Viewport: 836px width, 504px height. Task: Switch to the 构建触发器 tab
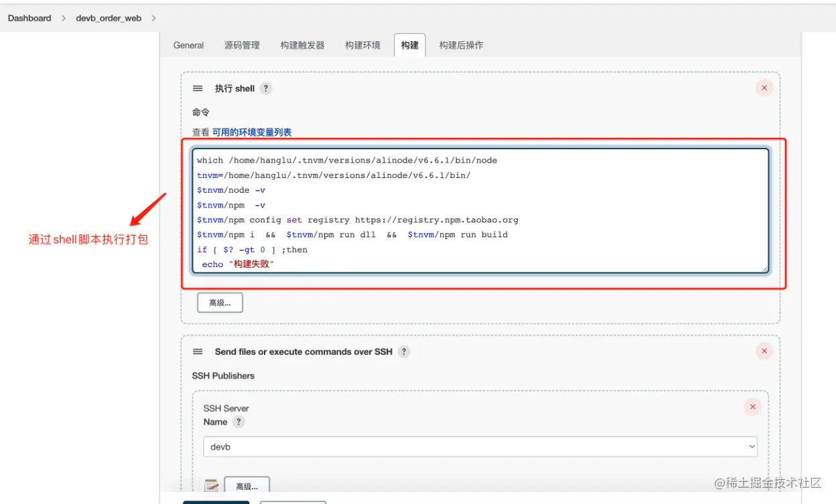(302, 46)
